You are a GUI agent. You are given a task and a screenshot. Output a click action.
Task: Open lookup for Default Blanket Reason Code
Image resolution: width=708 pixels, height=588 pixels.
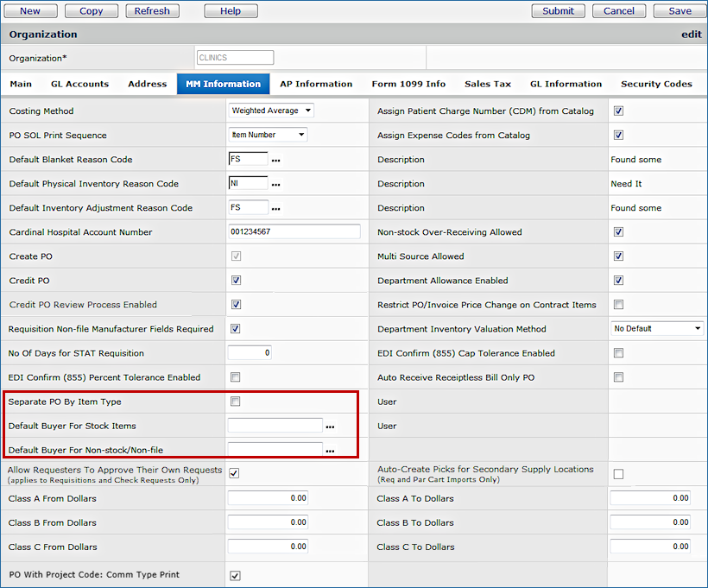click(276, 161)
